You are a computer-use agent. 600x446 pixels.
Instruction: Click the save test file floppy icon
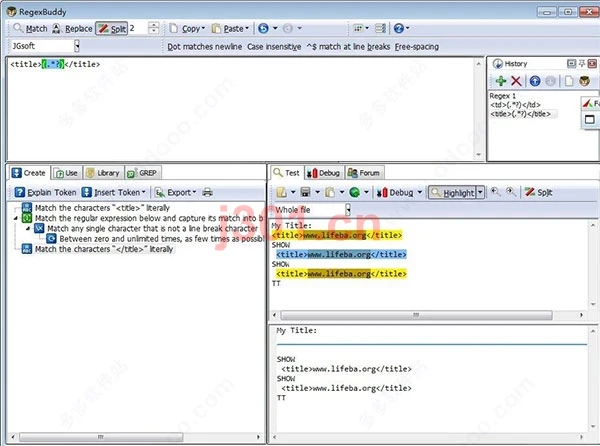click(305, 192)
